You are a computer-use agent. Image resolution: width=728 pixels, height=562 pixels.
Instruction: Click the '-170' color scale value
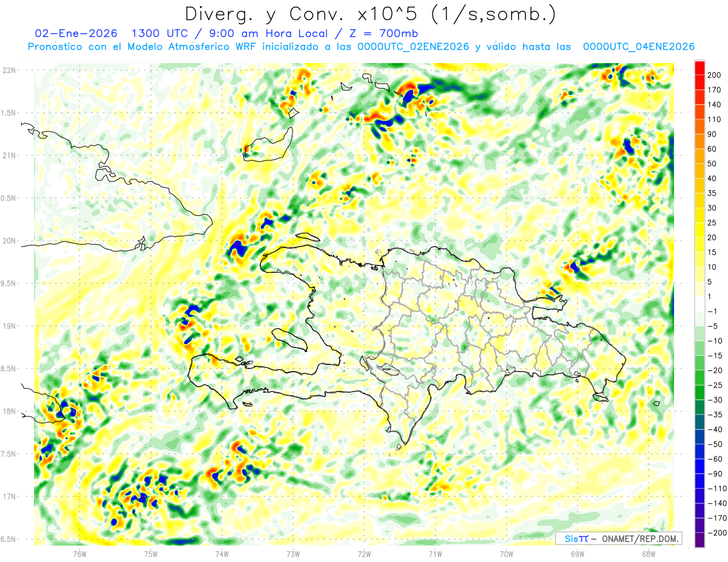(x=717, y=518)
